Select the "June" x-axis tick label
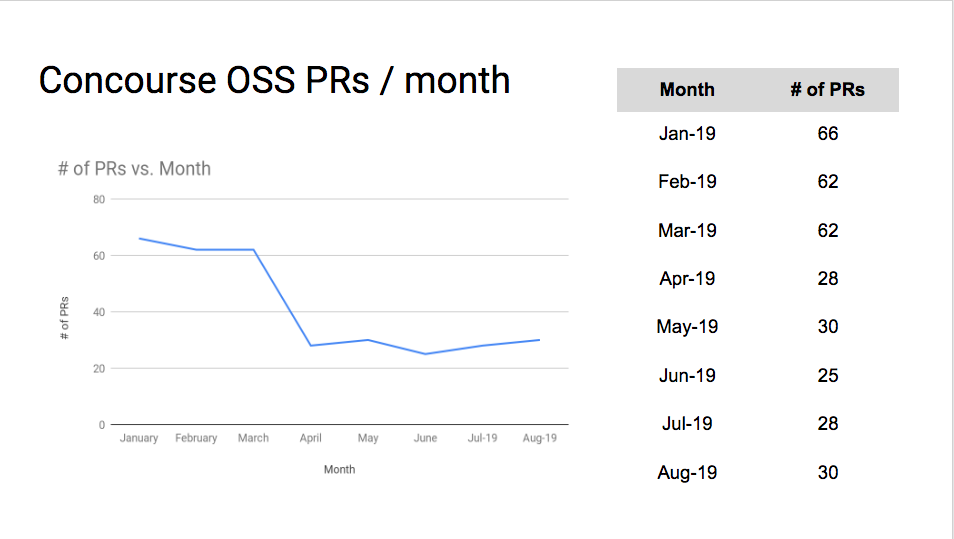954x539 pixels. pyautogui.click(x=425, y=438)
